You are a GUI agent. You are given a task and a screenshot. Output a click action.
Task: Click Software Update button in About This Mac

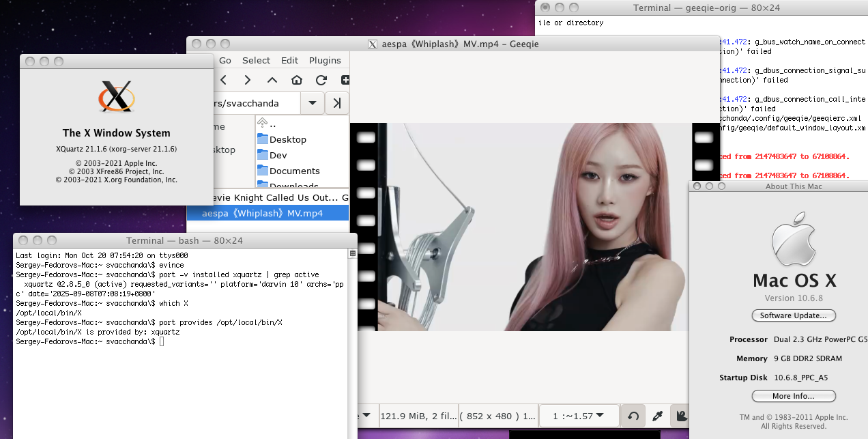click(794, 315)
